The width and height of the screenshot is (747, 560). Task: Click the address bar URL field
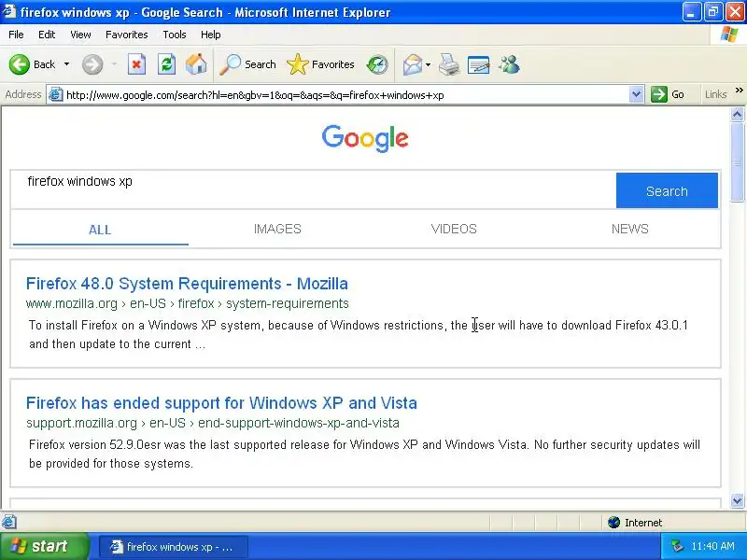click(345, 95)
